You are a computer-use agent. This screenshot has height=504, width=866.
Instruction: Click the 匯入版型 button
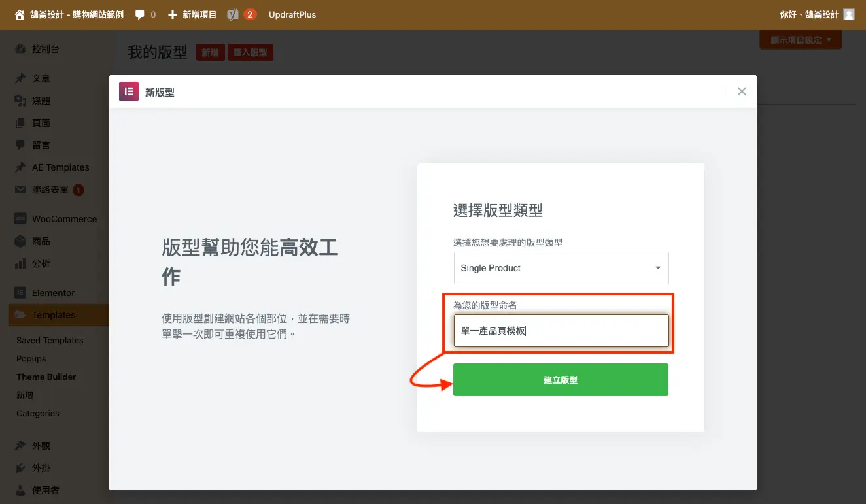pyautogui.click(x=251, y=53)
